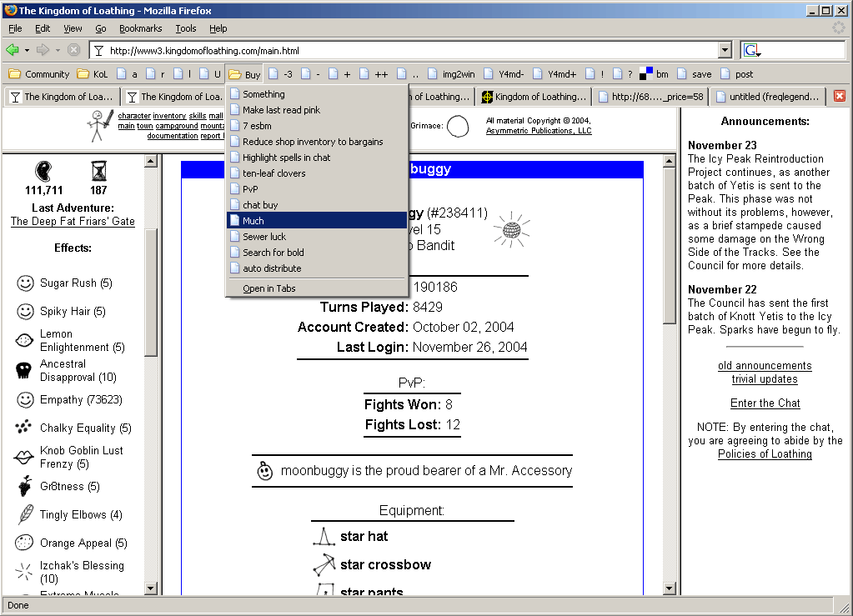This screenshot has height=616, width=853.
Task: Click the Lemon Enlightenment lemon icon
Action: 24,340
